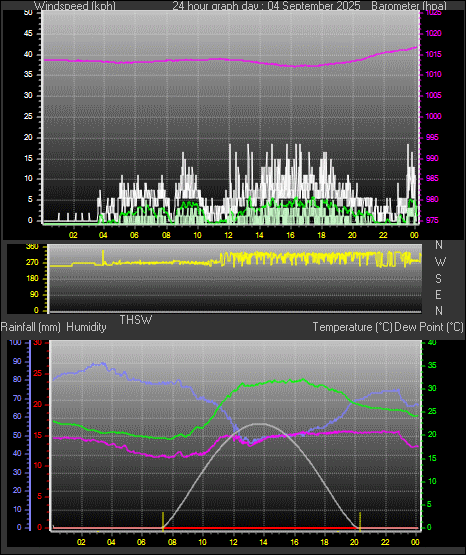This screenshot has width=466, height=555.
Task: Click the green 35 temperature axis value
Action: (432, 365)
